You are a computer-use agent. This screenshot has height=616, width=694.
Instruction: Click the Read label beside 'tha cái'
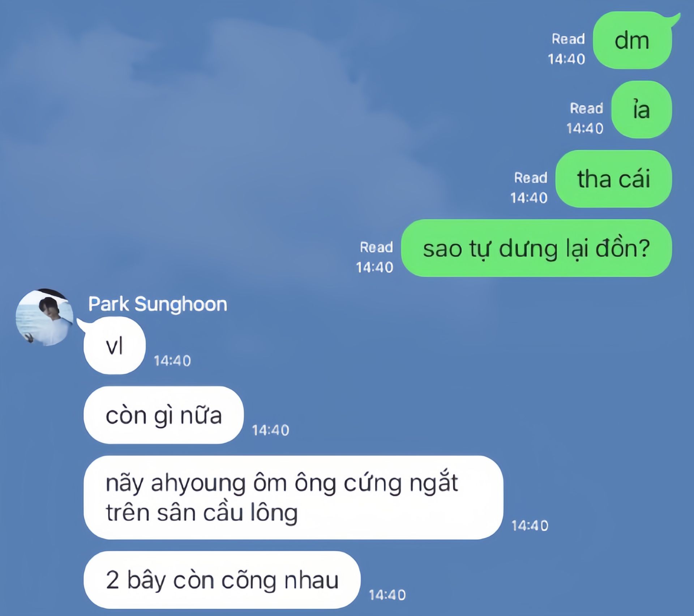coord(531,178)
